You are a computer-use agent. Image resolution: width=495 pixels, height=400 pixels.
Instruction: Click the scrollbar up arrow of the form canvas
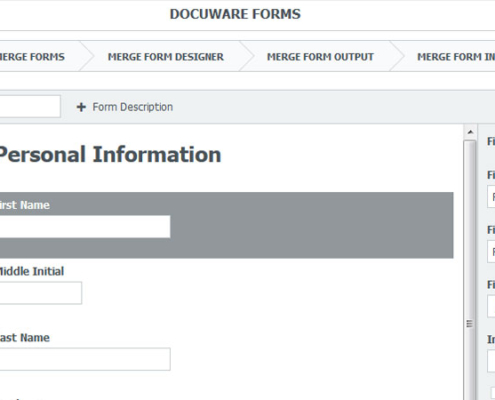tap(470, 132)
